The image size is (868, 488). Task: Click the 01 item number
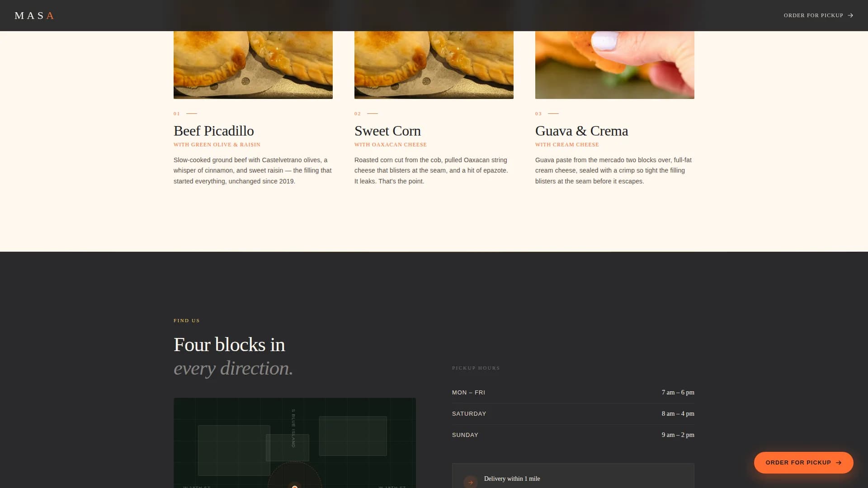click(177, 114)
